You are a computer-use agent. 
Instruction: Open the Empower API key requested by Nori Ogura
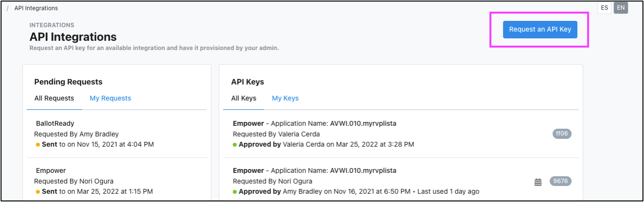tap(315, 170)
